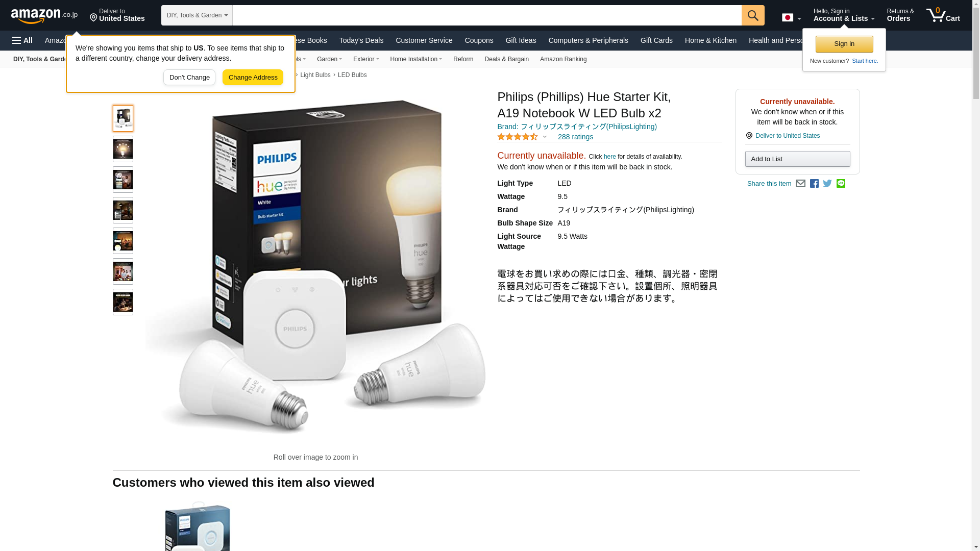Screen dimensions: 980x551
Task: Focus the Amazon search text field
Action: tap(487, 15)
